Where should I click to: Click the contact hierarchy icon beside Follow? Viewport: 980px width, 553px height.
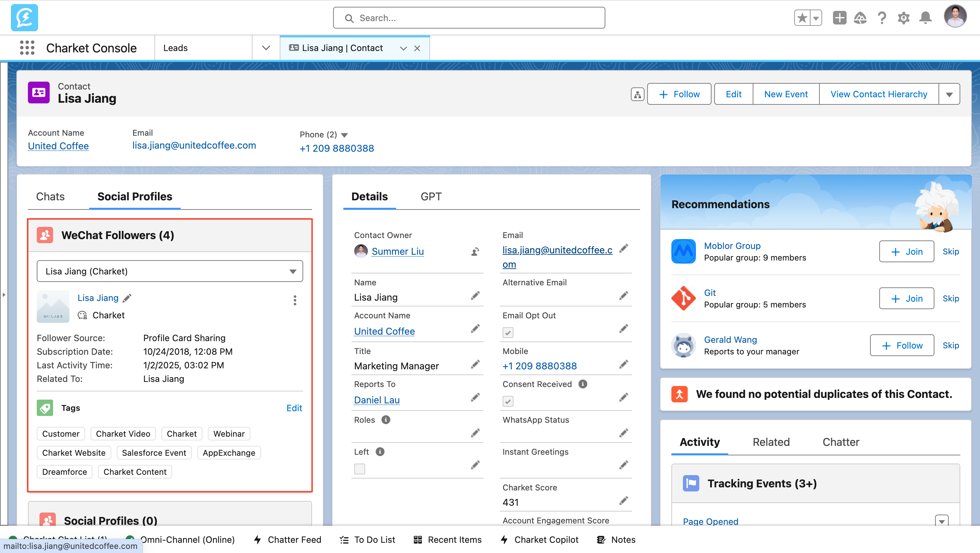pyautogui.click(x=638, y=94)
